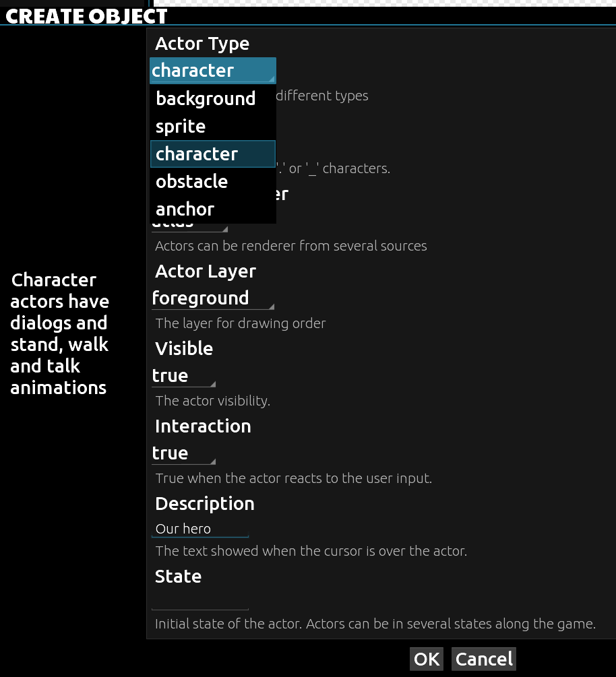The width and height of the screenshot is (616, 677).
Task: Click the Description field containing "Our hero"
Action: 200,528
